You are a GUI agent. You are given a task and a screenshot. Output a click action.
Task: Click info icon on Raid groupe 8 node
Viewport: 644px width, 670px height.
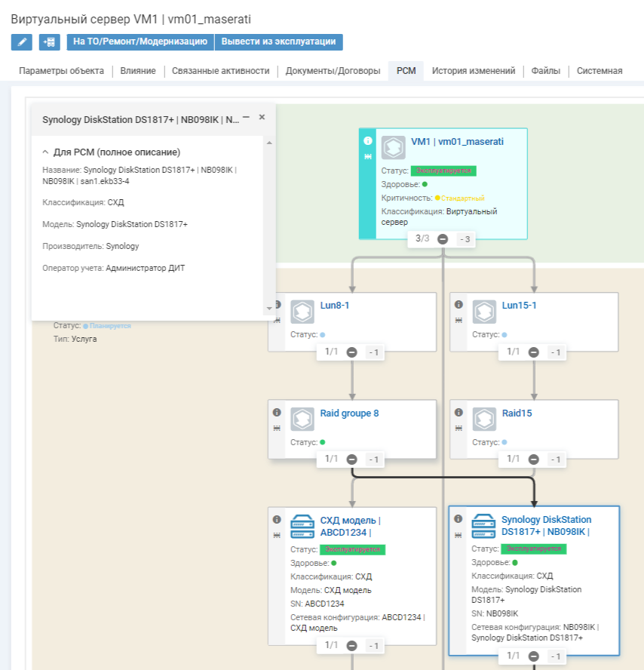[x=277, y=412]
